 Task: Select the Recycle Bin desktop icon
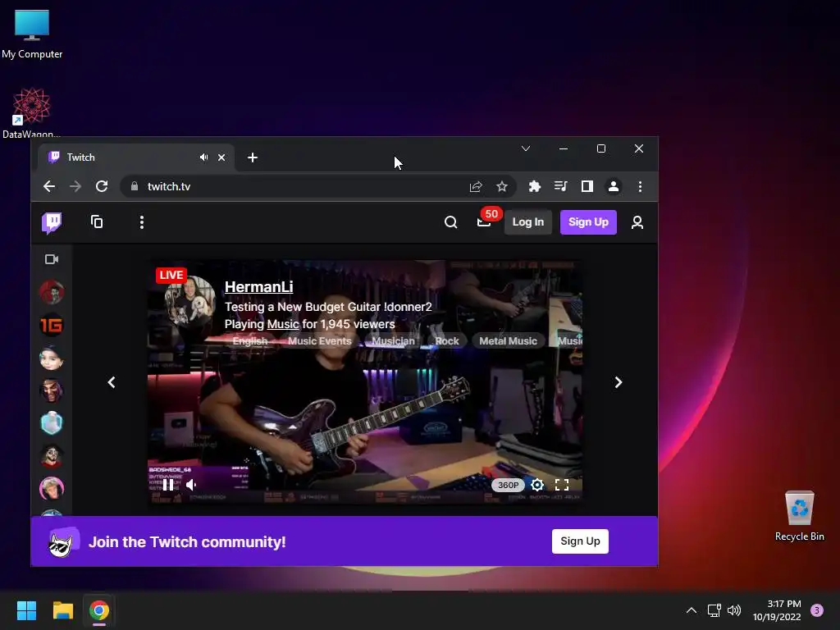tap(799, 516)
